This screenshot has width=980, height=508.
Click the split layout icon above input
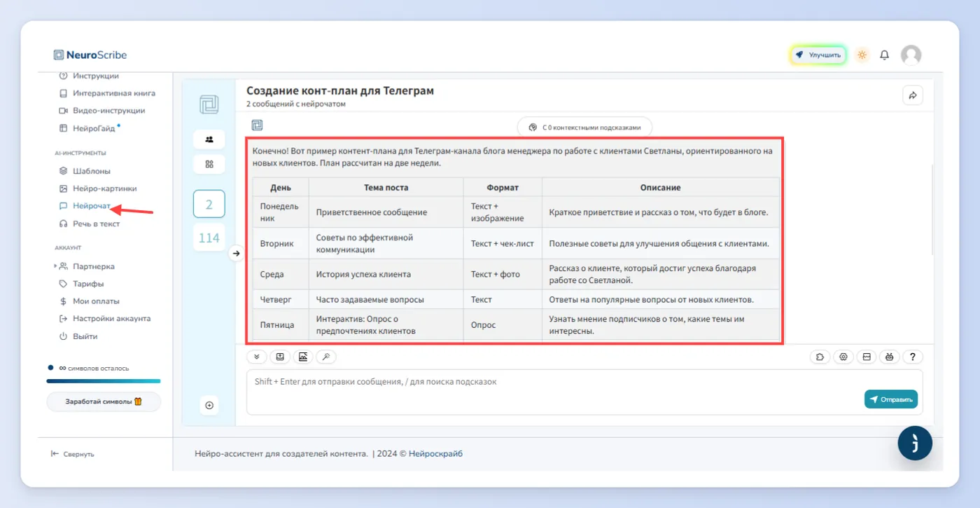(867, 357)
